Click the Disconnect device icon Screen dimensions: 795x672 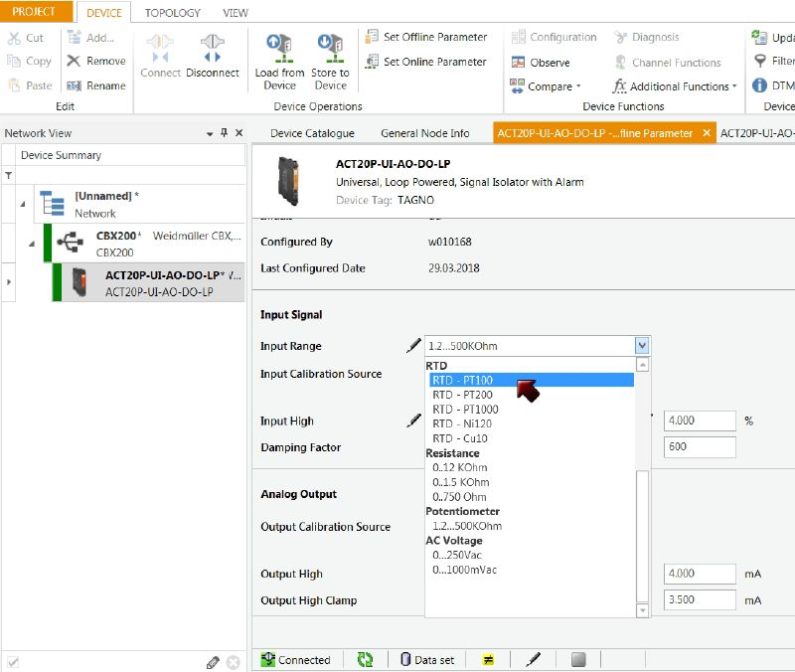tap(212, 48)
